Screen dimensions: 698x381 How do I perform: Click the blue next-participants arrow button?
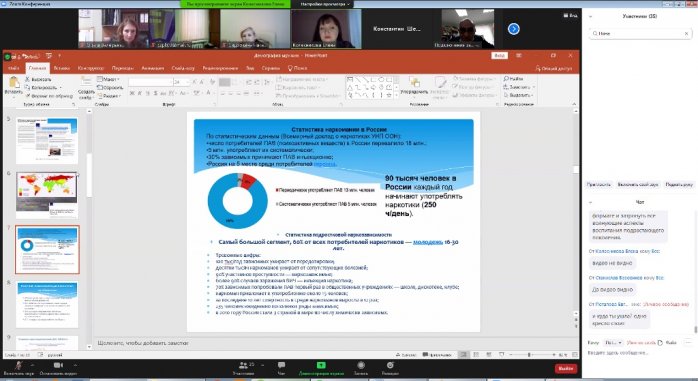(514, 29)
